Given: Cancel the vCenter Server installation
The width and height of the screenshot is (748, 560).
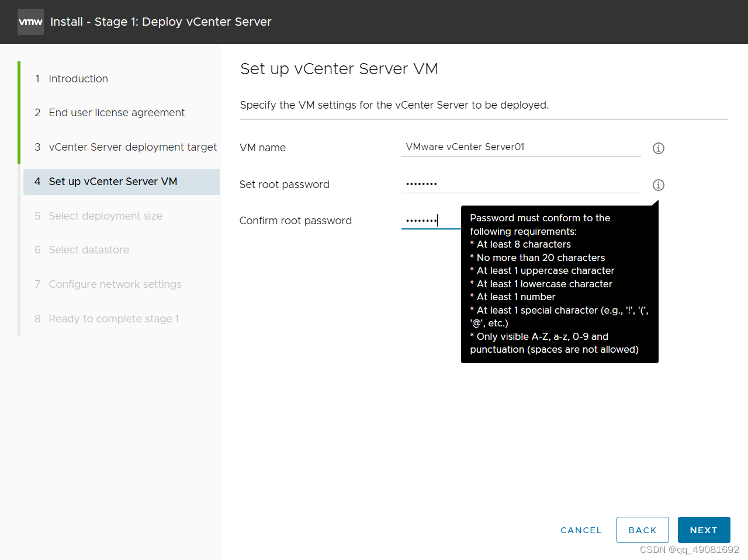Looking at the screenshot, I should click(x=581, y=530).
